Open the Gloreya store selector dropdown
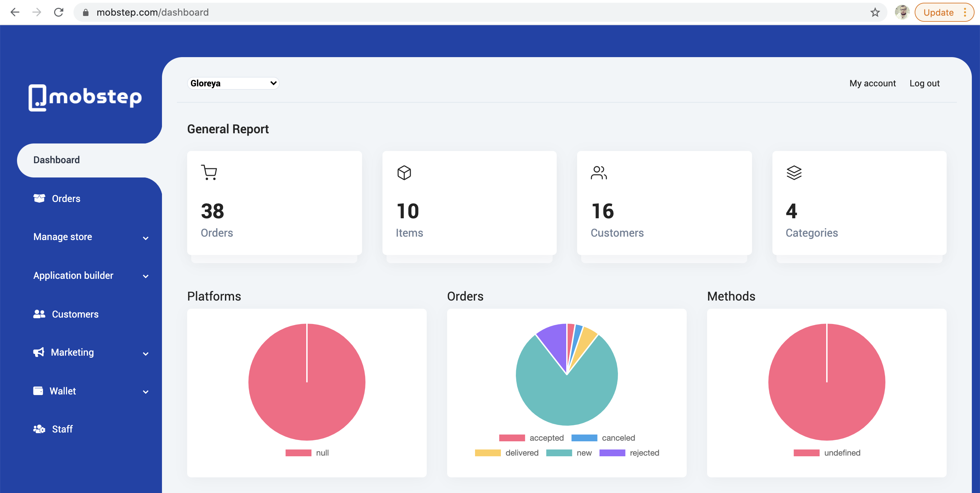980x493 pixels. (233, 83)
